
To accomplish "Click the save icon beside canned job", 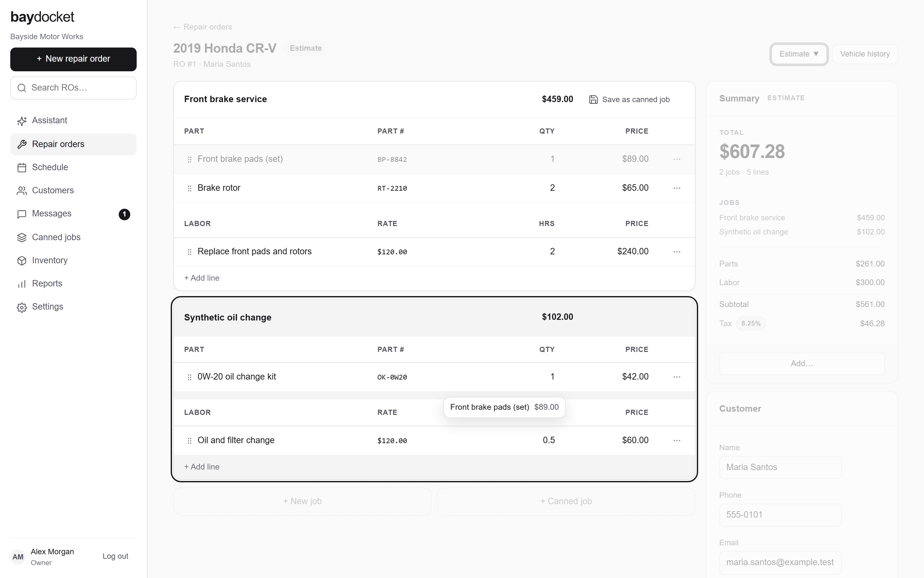I will pyautogui.click(x=593, y=100).
